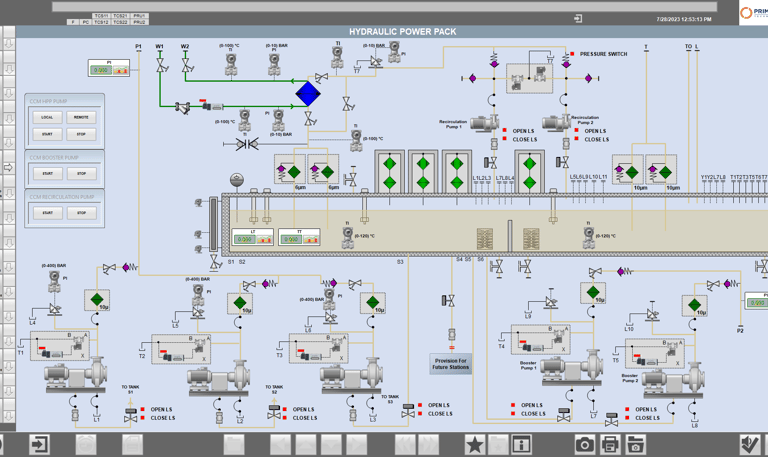
Task: Click STOP in CCM BOOSTER PUMP panel
Action: [81, 173]
